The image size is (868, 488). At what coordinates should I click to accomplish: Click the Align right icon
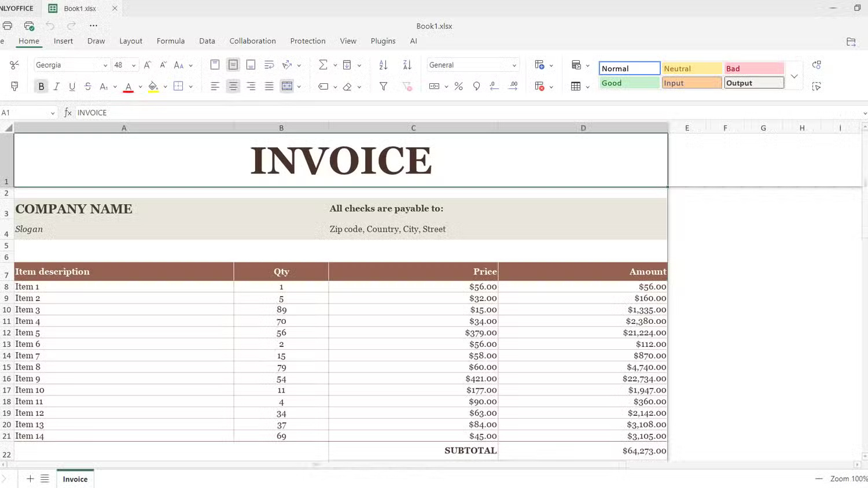251,87
